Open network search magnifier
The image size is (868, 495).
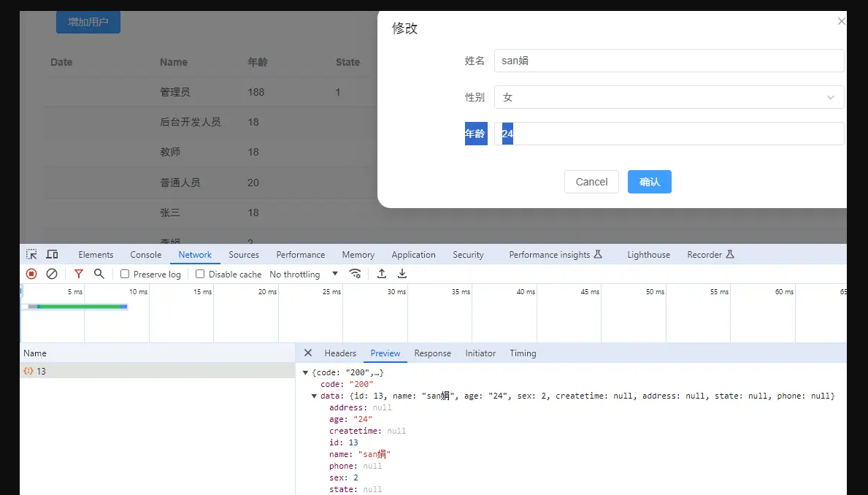coord(99,274)
